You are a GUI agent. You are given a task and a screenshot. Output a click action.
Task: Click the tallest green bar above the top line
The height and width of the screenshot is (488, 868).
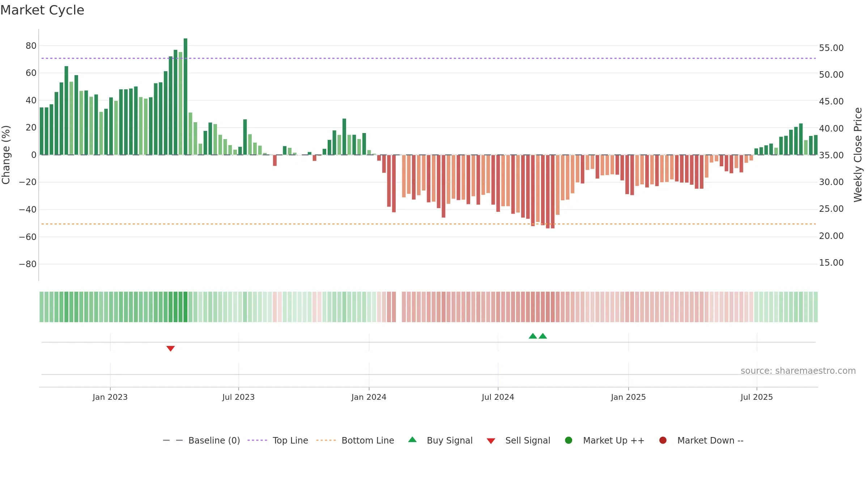point(186,97)
